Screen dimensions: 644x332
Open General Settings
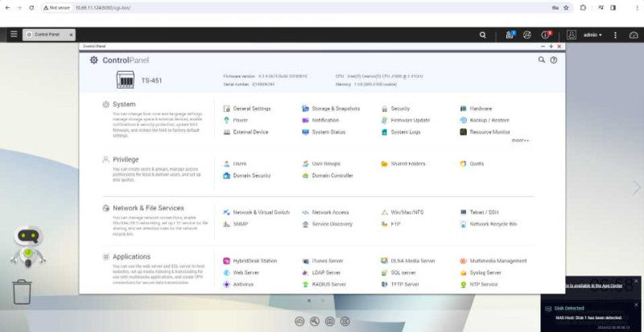click(x=247, y=109)
